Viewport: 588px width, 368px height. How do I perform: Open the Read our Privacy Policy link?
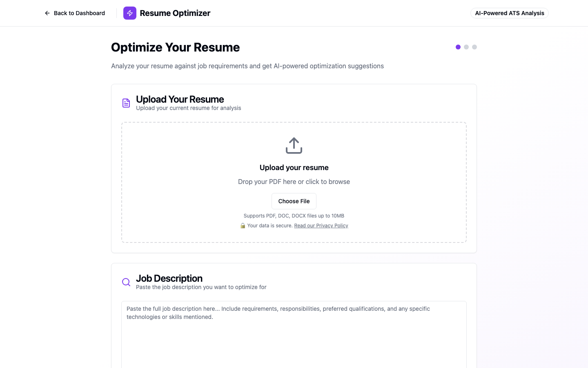321,225
